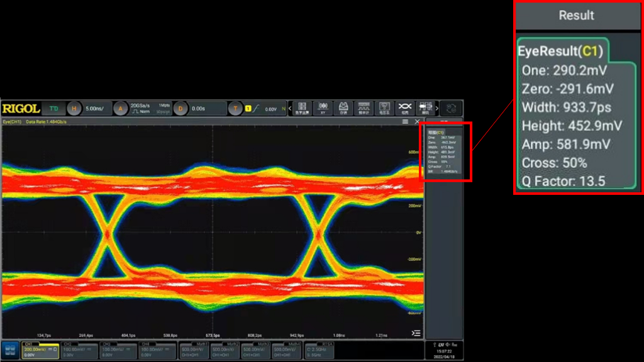
Task: Open the decode tool icon
Action: (x=426, y=108)
